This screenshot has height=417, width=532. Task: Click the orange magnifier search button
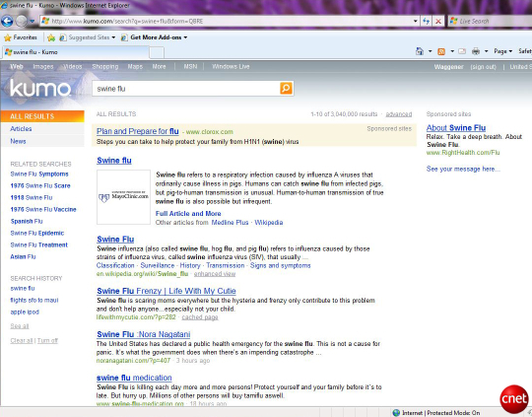click(x=286, y=89)
